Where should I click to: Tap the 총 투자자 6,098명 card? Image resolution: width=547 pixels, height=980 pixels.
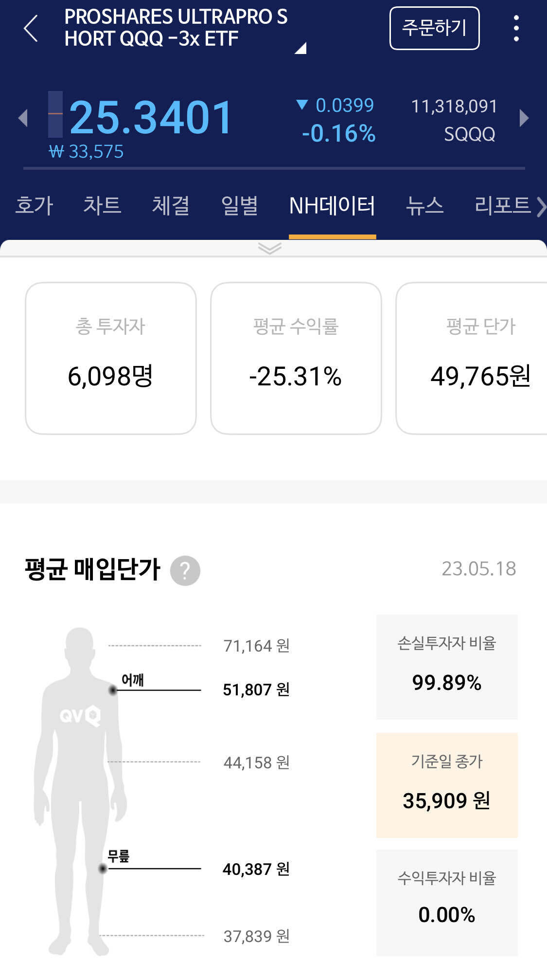click(x=111, y=358)
